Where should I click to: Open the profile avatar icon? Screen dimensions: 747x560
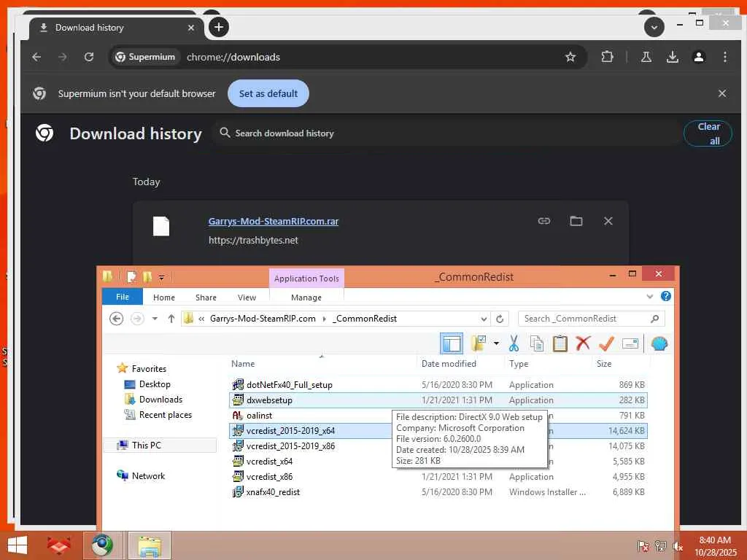pyautogui.click(x=699, y=57)
